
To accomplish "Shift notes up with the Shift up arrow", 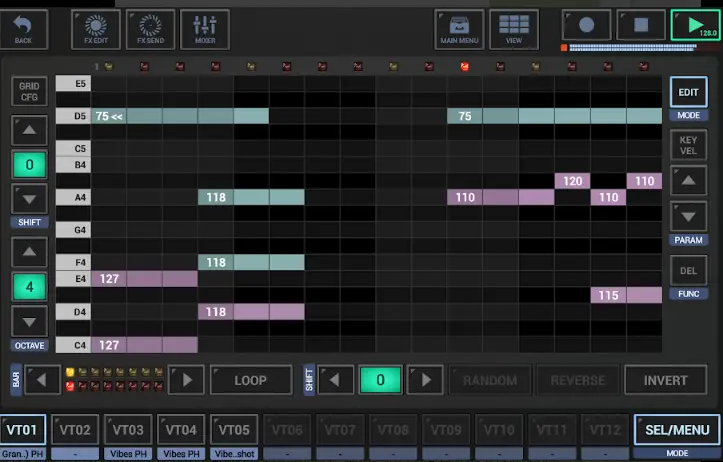I will point(29,130).
